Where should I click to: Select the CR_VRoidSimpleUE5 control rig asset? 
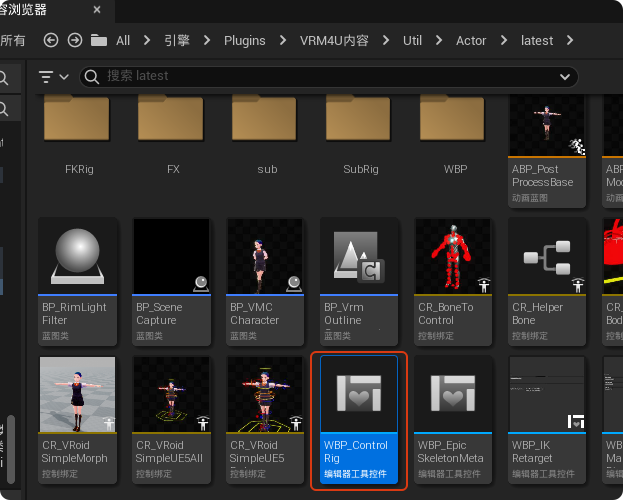(265, 420)
